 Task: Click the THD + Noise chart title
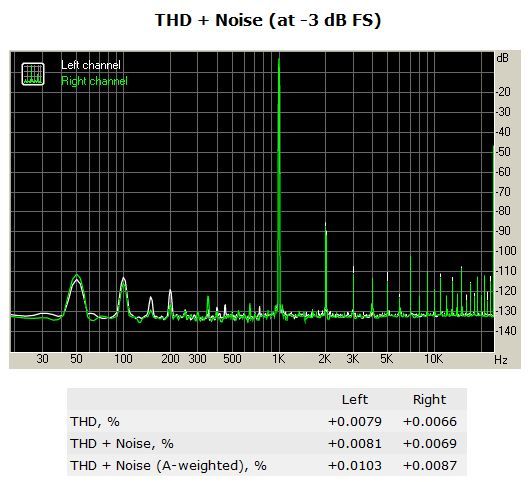pos(268,20)
